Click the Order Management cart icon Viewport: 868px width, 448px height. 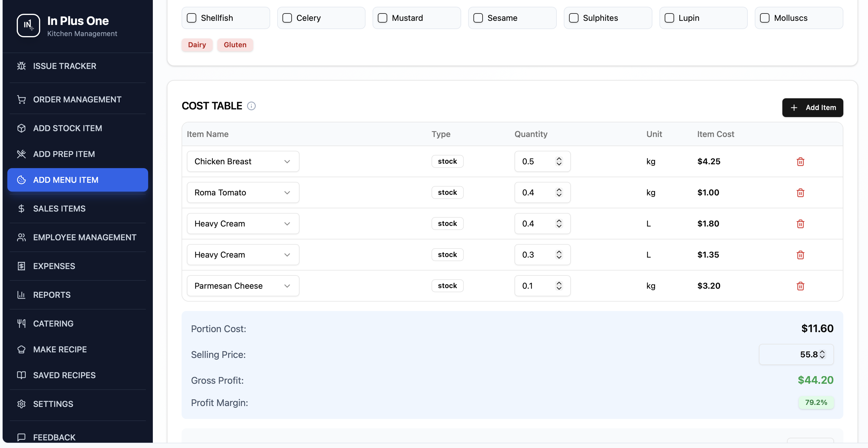pyautogui.click(x=21, y=99)
